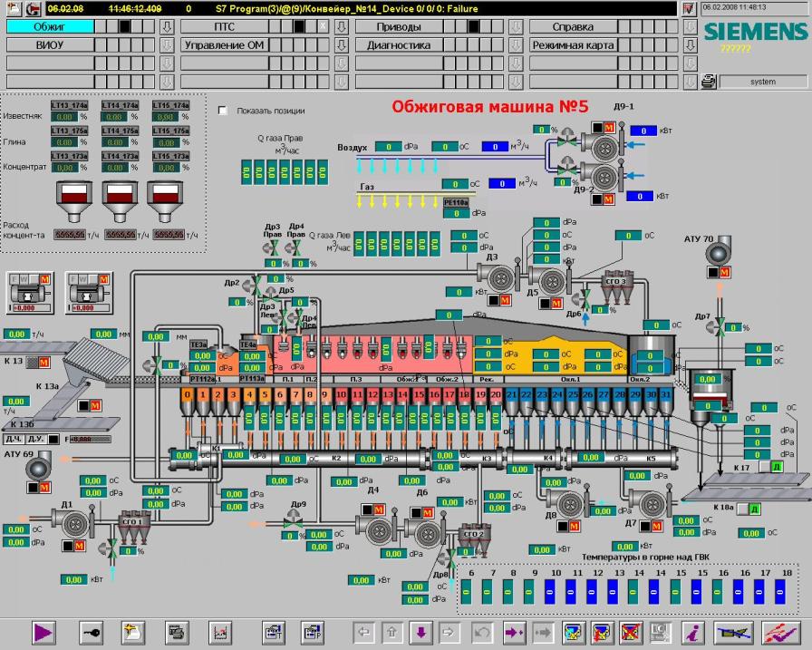Open the Обжиг section

(50, 26)
